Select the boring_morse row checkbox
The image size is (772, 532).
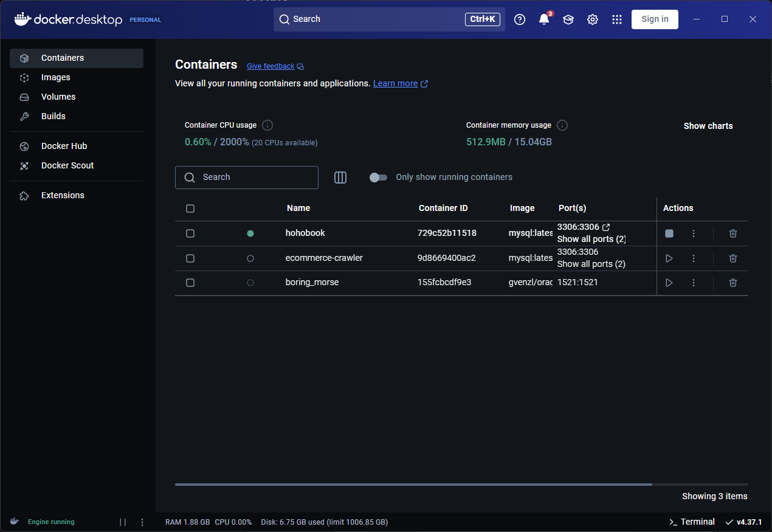190,283
